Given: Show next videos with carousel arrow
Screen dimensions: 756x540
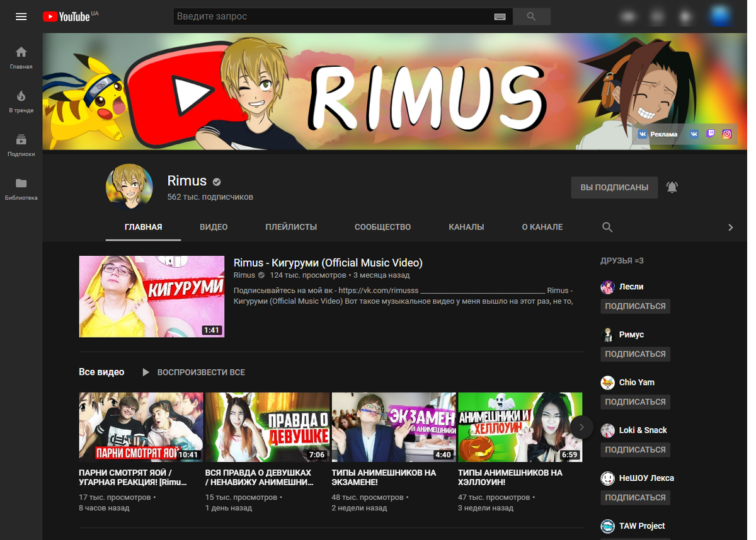Looking at the screenshot, I should (581, 427).
